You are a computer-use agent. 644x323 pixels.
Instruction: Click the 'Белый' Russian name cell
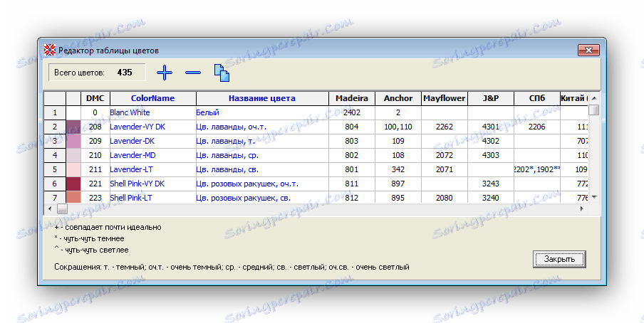click(262, 112)
